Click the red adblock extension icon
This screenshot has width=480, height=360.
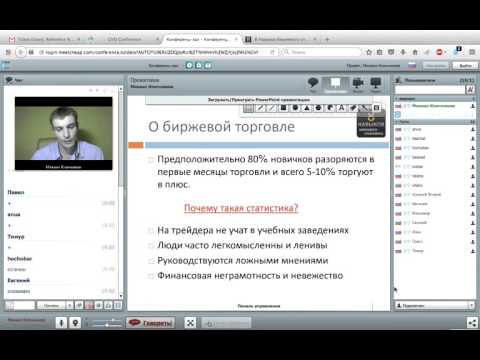(x=440, y=52)
